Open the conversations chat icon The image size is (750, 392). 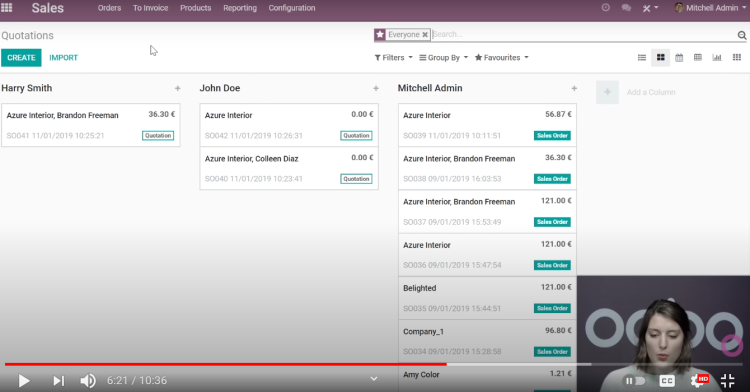(x=626, y=8)
